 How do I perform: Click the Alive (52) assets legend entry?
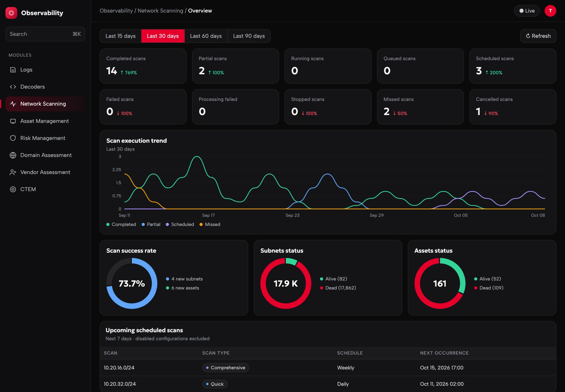[487, 279]
